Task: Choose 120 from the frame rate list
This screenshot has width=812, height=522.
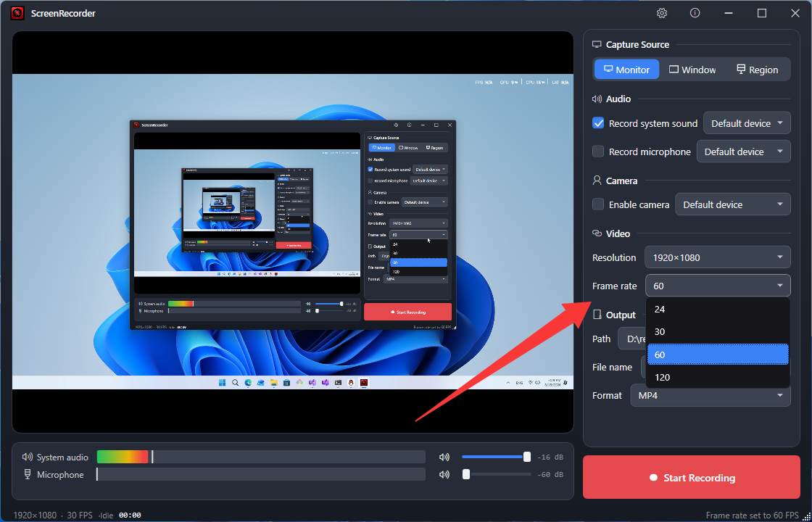Action: tap(718, 377)
